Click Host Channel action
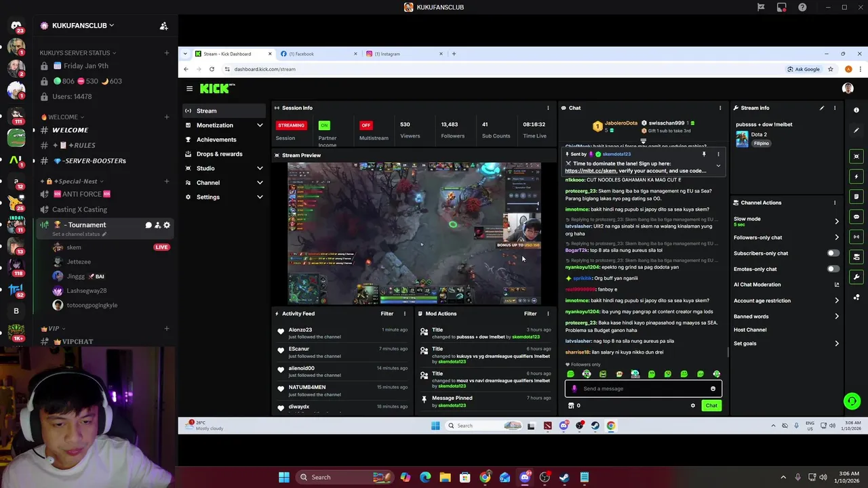868x488 pixels. click(750, 330)
